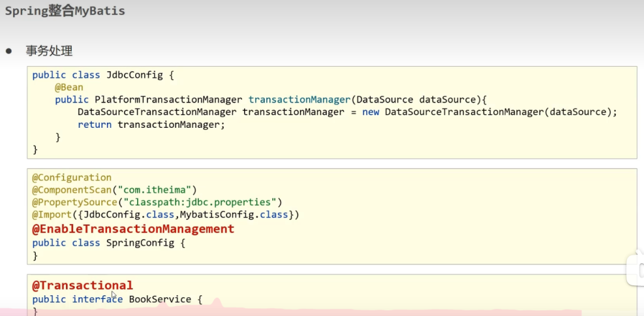644x316 pixels.
Task: Click the red @EnableTransactionManagement annotation
Action: 133,229
